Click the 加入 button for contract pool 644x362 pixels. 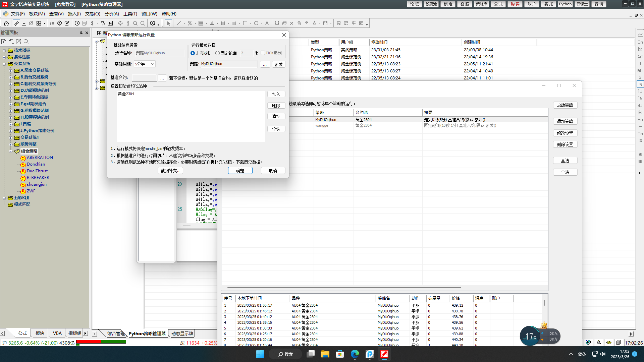click(x=276, y=95)
